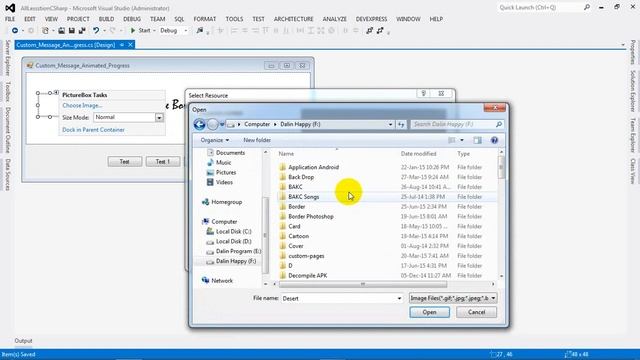This screenshot has height=360, width=640.
Task: Sort by Name column header
Action: tap(286, 154)
